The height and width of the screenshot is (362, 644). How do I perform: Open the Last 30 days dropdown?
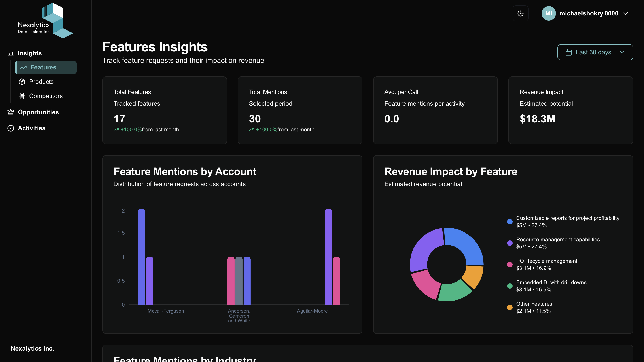point(595,52)
